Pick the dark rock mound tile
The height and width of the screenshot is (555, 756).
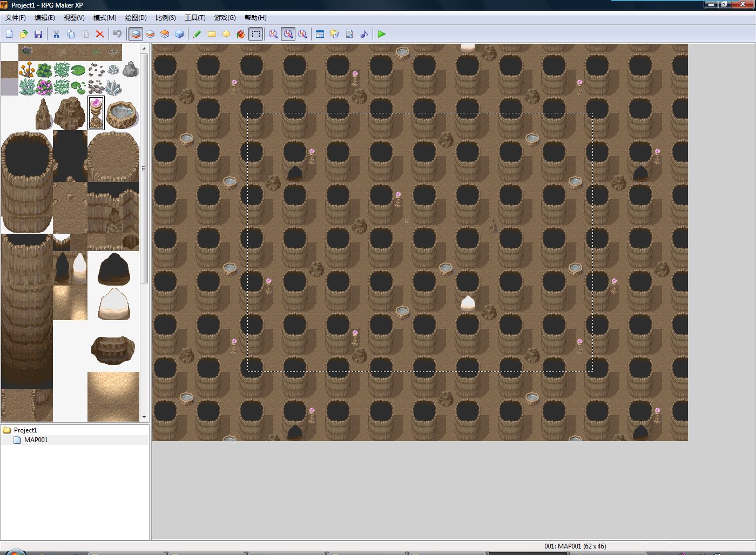coord(113,269)
